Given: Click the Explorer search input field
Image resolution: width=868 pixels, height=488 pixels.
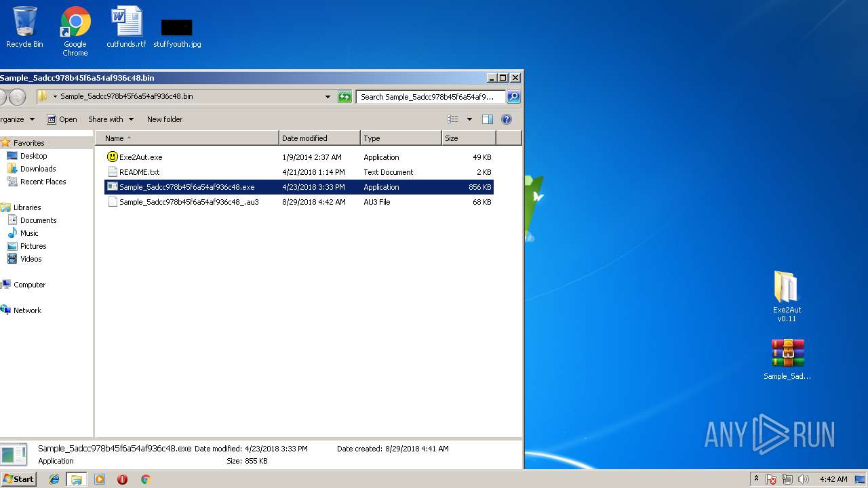Looking at the screenshot, I should pyautogui.click(x=431, y=97).
